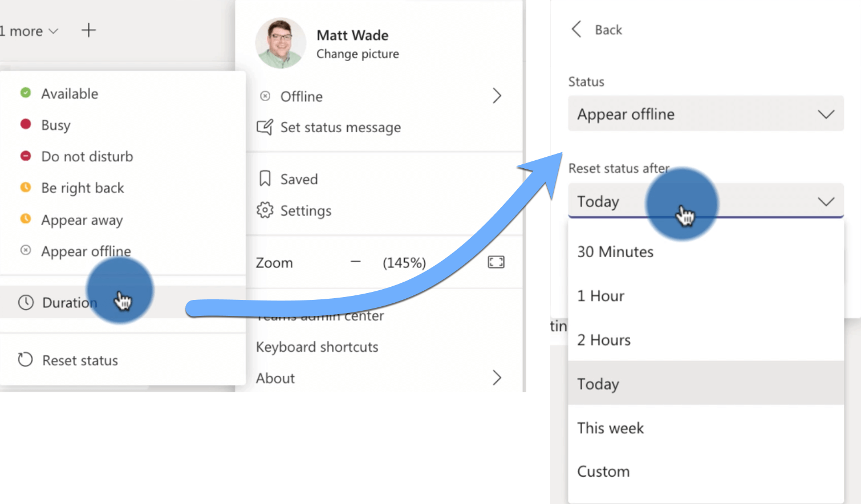The image size is (861, 504).
Task: Click the plus icon to add a team
Action: tap(89, 31)
